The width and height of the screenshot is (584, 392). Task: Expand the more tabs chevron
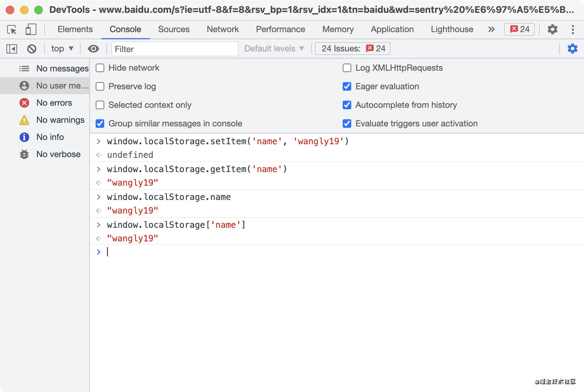pos(491,30)
